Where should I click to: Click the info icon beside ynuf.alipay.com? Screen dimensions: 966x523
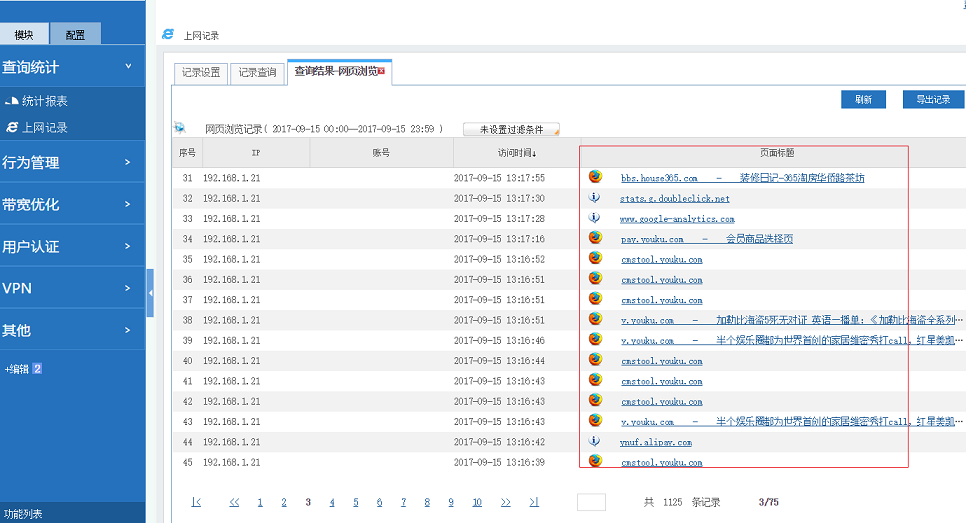point(595,441)
